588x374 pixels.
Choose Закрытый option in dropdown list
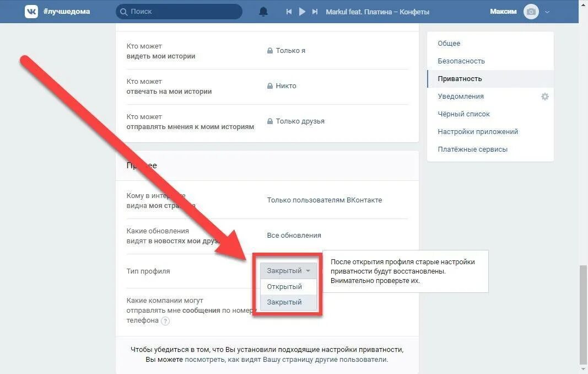288,302
